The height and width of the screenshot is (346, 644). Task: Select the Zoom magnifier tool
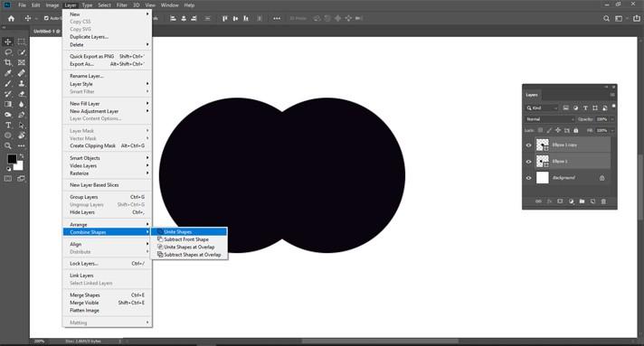click(8, 145)
